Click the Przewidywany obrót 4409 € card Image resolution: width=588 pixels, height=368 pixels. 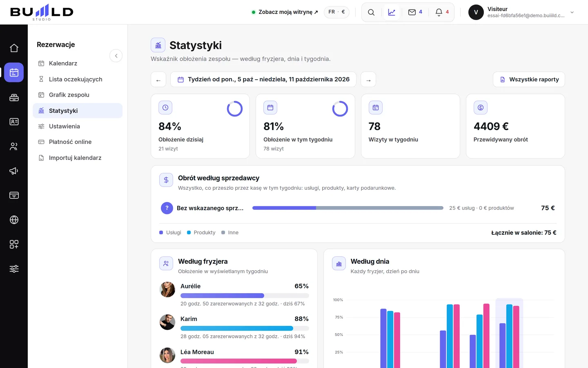pyautogui.click(x=515, y=126)
